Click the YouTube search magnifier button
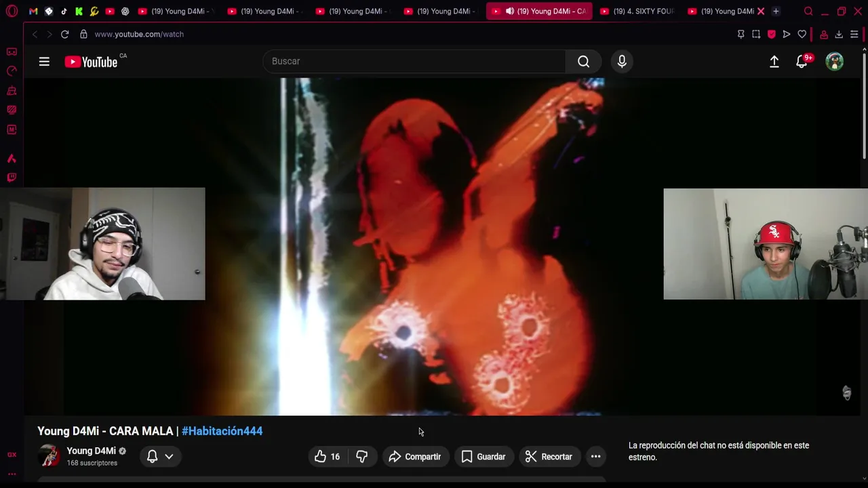Viewport: 868px width, 488px height. tap(583, 62)
